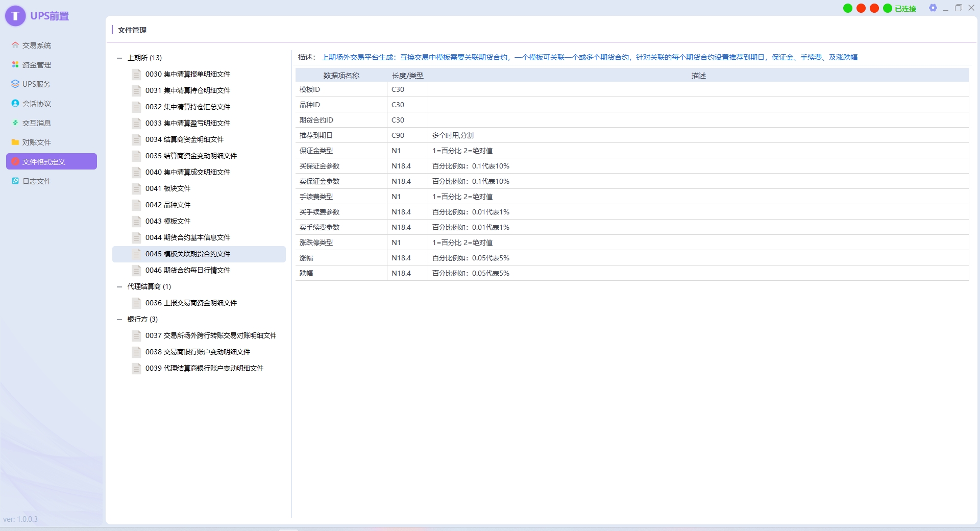Click the file icon for 0040 集中清算成交明细文件
The image size is (980, 531).
point(136,172)
